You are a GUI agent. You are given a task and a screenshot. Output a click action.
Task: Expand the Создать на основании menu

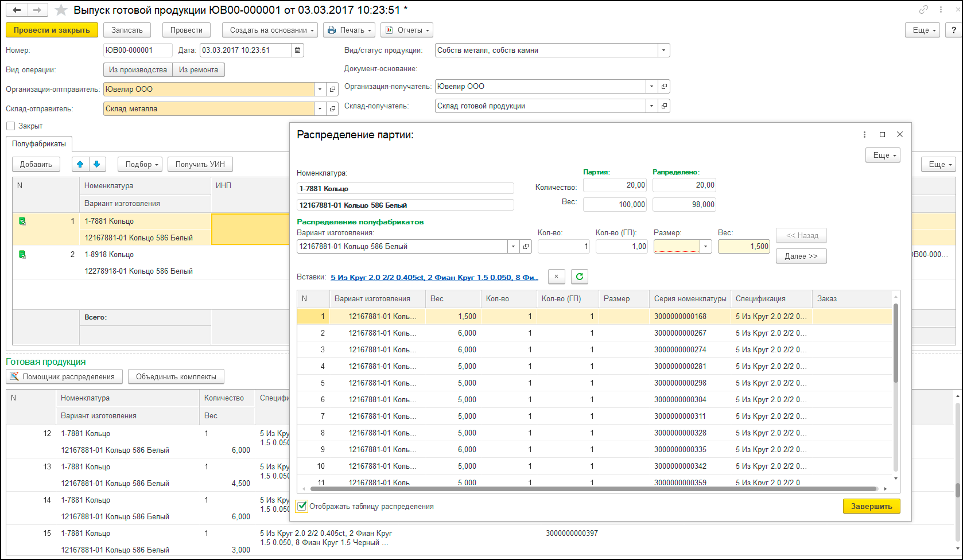point(270,30)
